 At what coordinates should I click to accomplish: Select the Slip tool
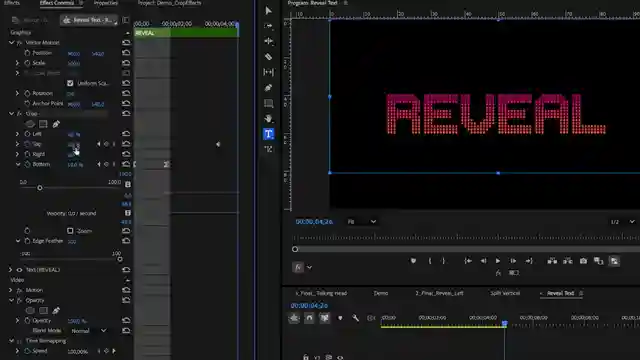(x=268, y=72)
